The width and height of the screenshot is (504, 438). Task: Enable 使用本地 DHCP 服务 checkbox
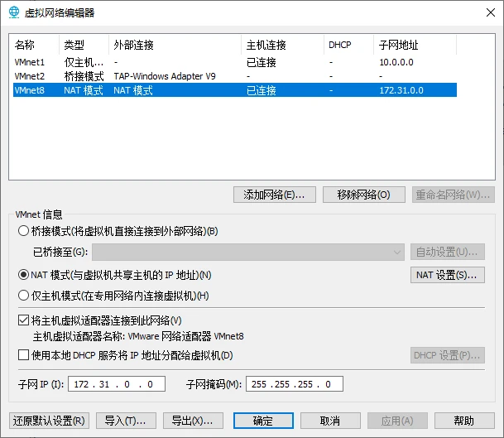point(23,355)
